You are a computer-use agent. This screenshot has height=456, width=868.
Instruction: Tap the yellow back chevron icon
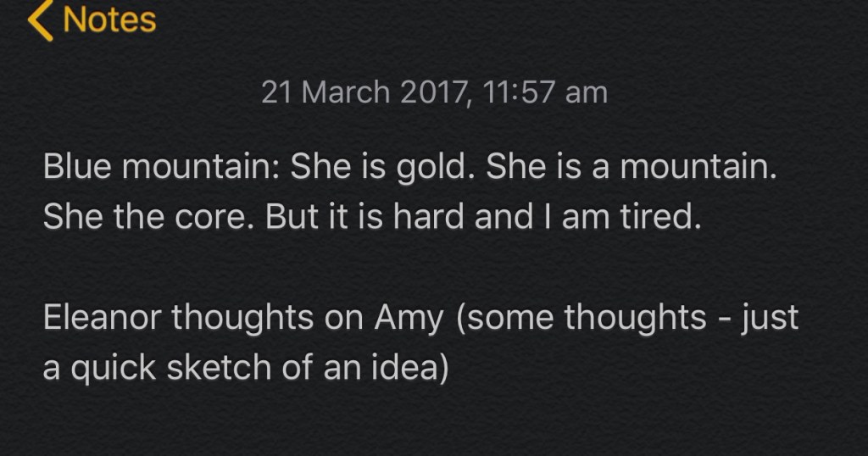click(39, 19)
